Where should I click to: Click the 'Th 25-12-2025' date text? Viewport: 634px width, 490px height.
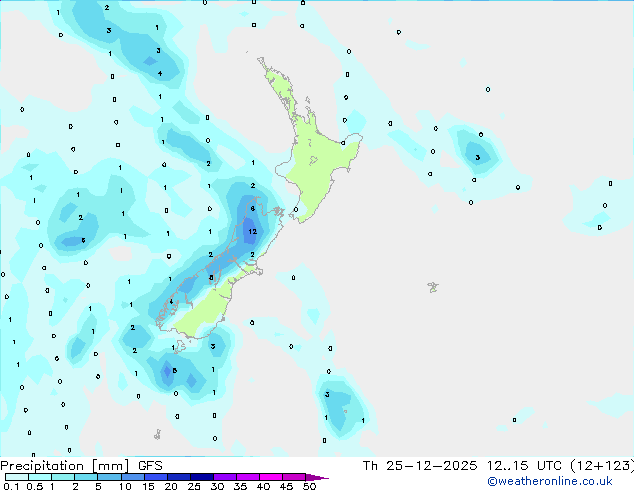[x=420, y=466]
